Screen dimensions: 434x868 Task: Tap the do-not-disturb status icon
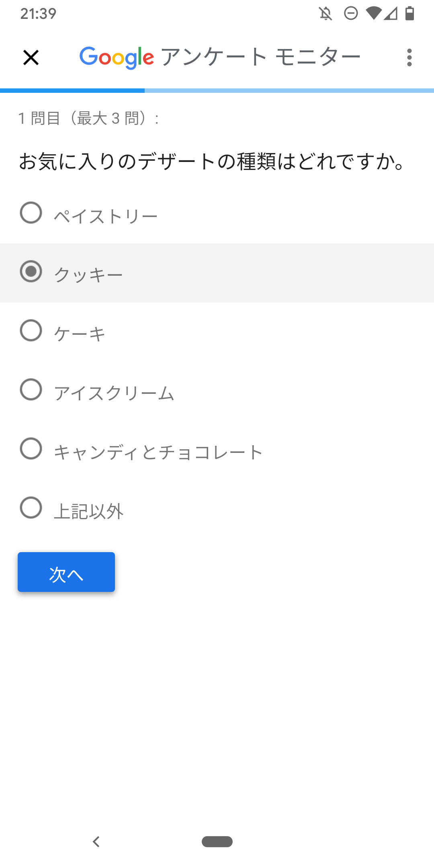(x=351, y=14)
